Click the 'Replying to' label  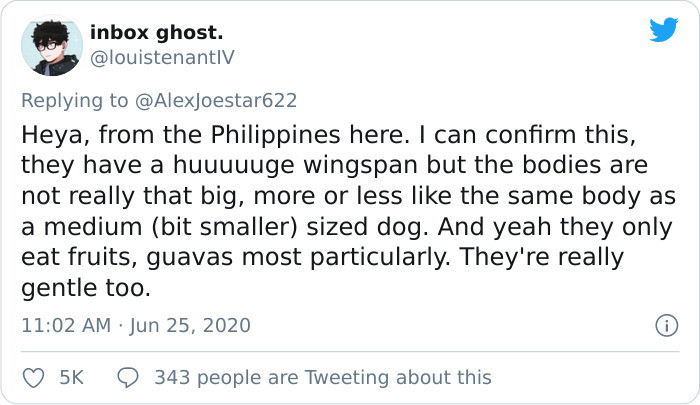pyautogui.click(x=75, y=100)
